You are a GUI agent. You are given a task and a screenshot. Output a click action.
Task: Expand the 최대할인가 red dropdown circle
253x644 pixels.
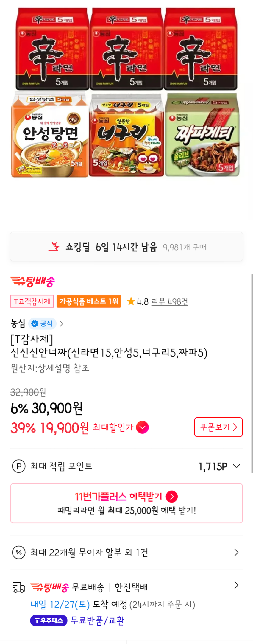(142, 427)
